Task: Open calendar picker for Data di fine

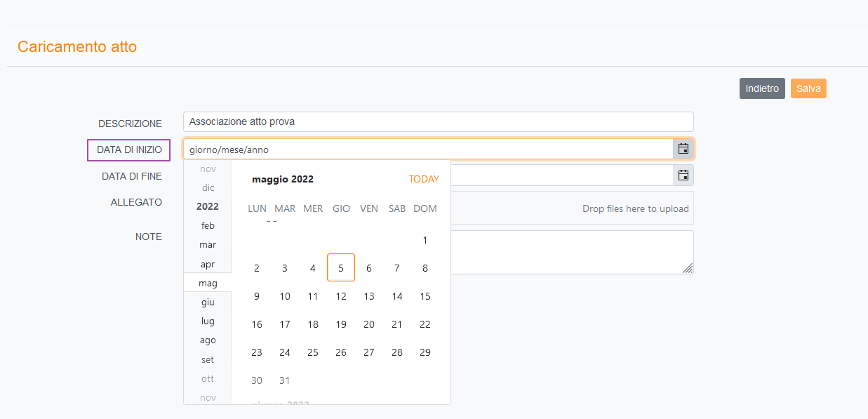Action: click(x=683, y=175)
